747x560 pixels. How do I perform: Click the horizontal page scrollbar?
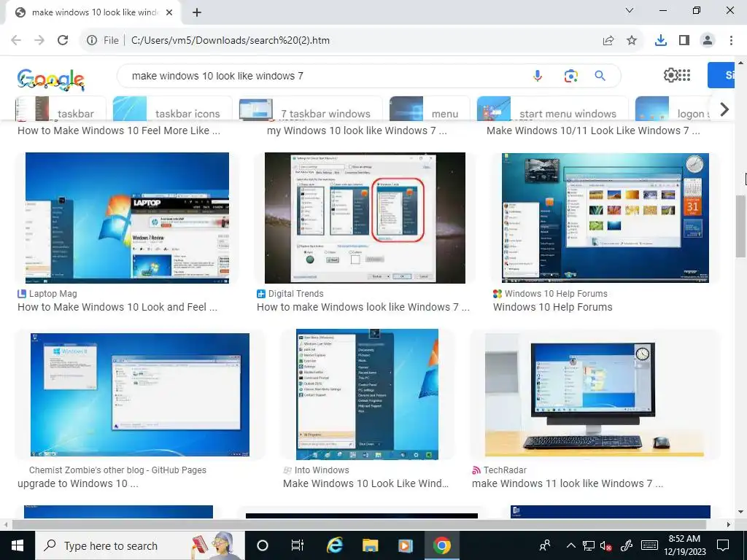(x=359, y=524)
